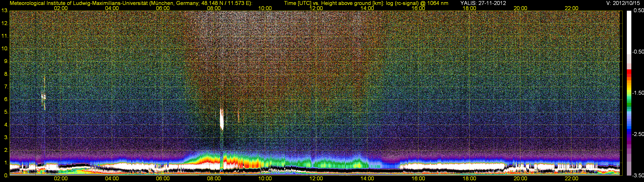Click the 02:00 label on the bottom time axis
This screenshot has width=644, height=182.
tap(61, 179)
